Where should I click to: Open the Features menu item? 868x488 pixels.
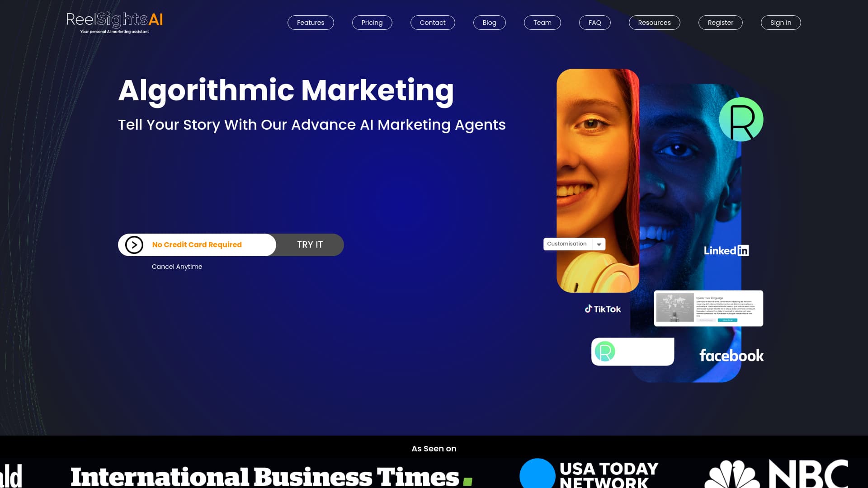311,23
